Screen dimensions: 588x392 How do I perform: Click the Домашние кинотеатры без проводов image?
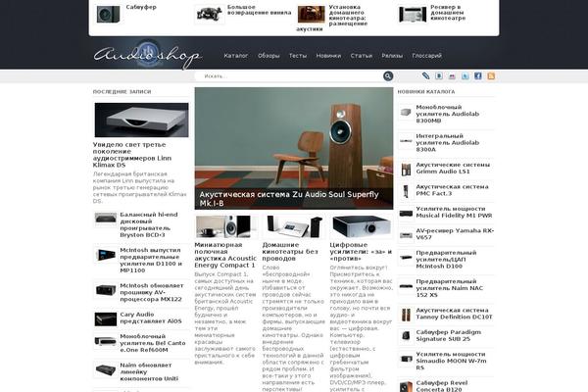[x=294, y=226]
